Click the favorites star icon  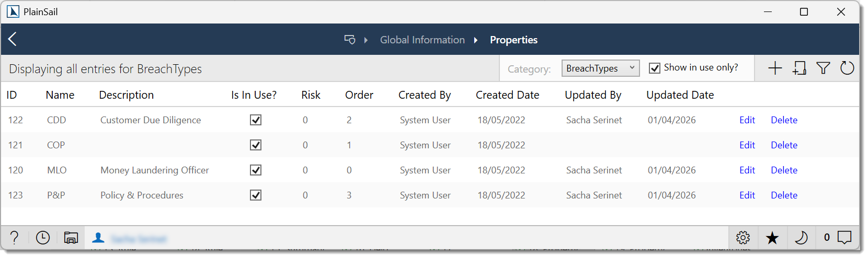click(x=772, y=238)
